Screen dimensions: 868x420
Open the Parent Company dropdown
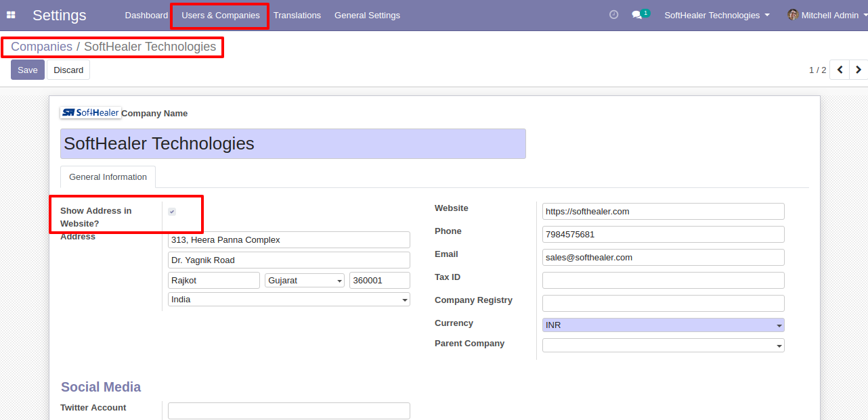(x=664, y=346)
